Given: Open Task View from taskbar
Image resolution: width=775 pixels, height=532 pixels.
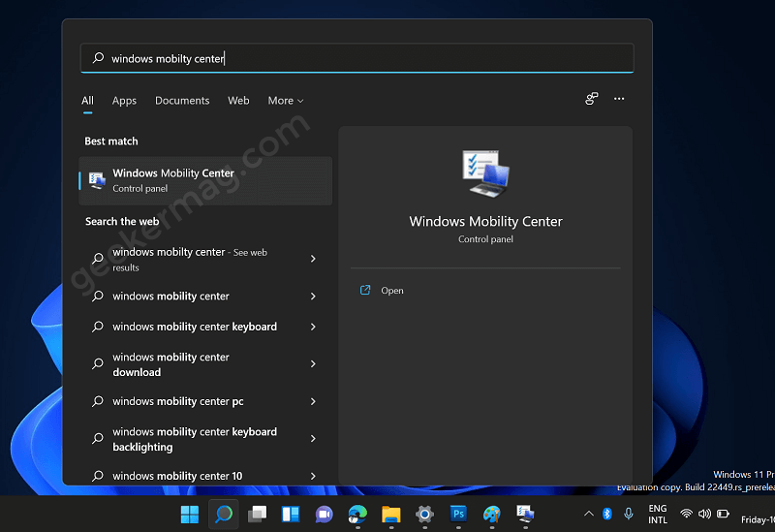Looking at the screenshot, I should tap(257, 515).
